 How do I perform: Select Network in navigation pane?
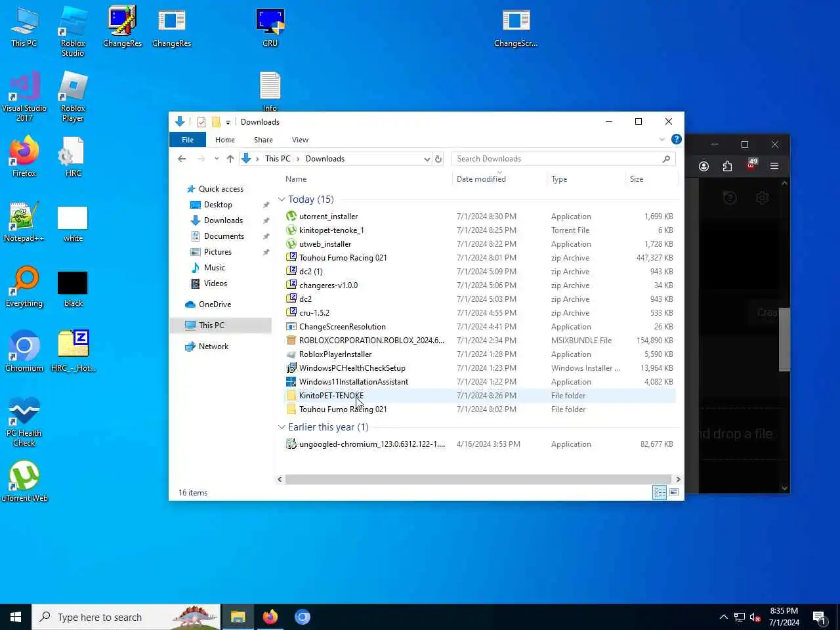point(213,346)
